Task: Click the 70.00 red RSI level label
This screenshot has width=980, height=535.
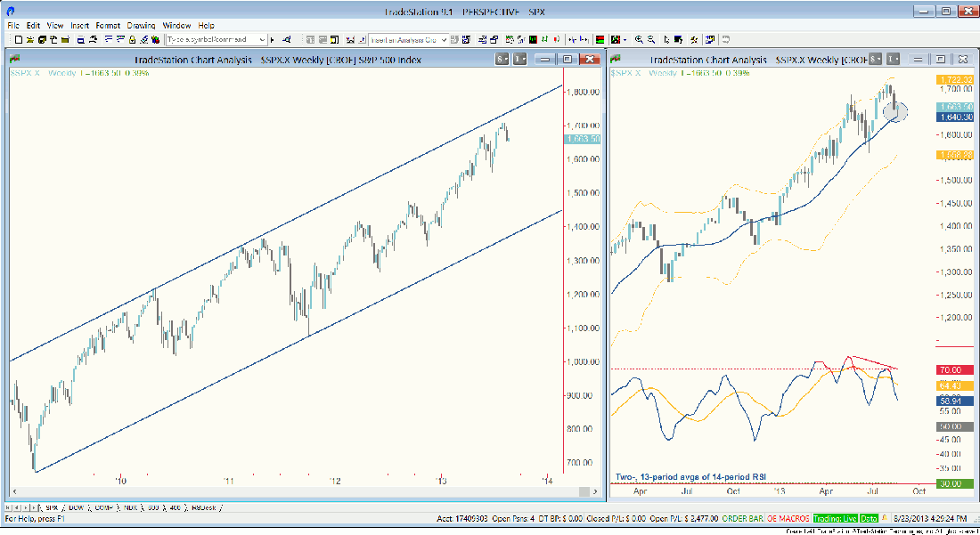Action: (x=950, y=369)
